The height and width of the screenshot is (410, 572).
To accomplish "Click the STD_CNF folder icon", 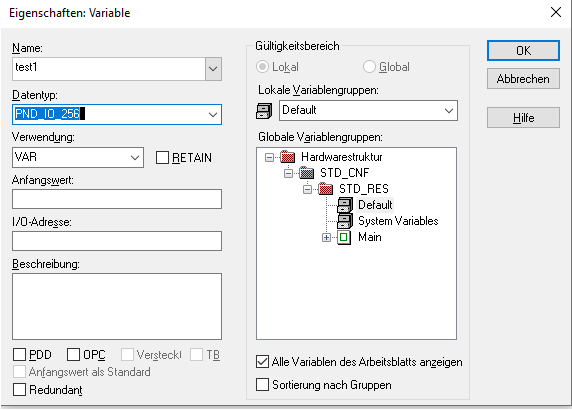I will coord(306,173).
